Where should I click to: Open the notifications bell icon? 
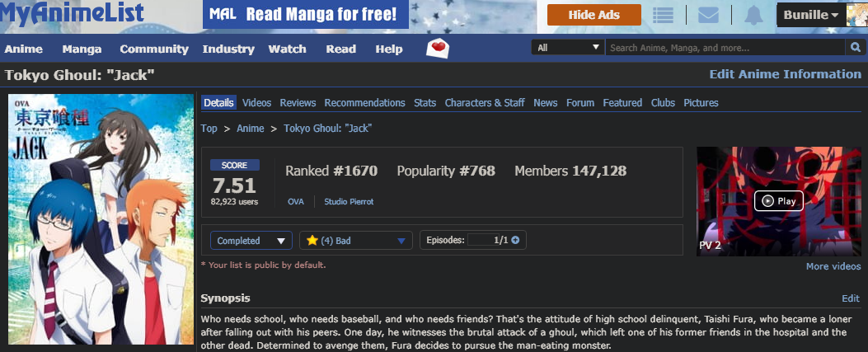(x=753, y=16)
